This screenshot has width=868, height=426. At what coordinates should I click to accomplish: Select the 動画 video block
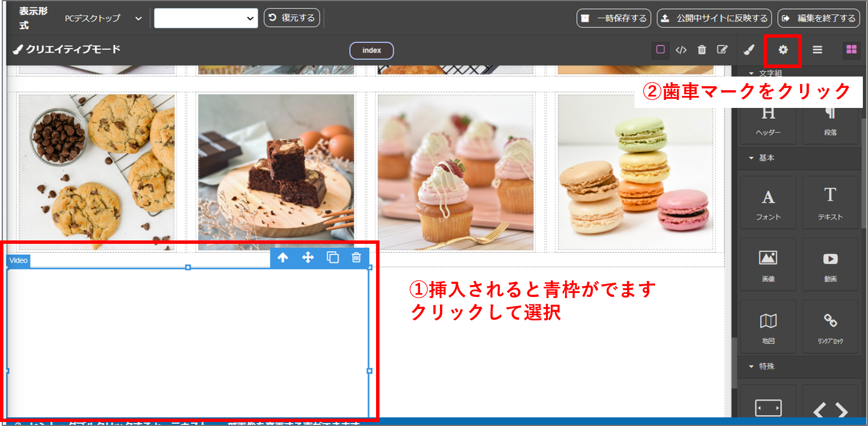[830, 266]
